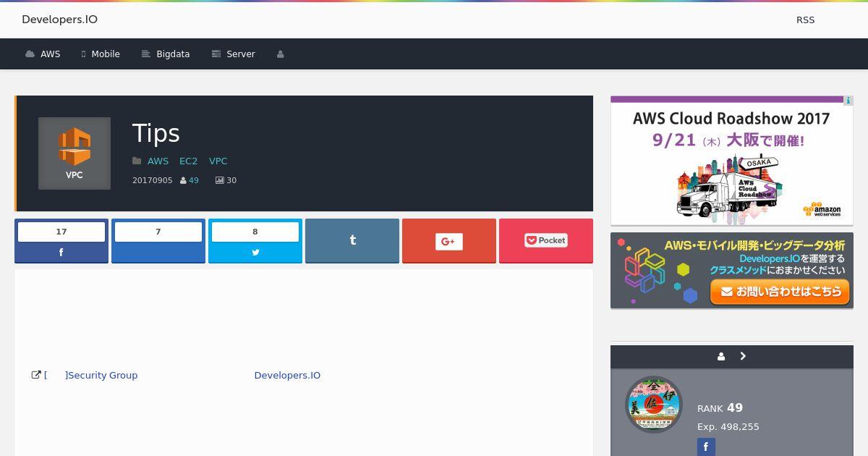Open the AWS category tag

[x=158, y=161]
